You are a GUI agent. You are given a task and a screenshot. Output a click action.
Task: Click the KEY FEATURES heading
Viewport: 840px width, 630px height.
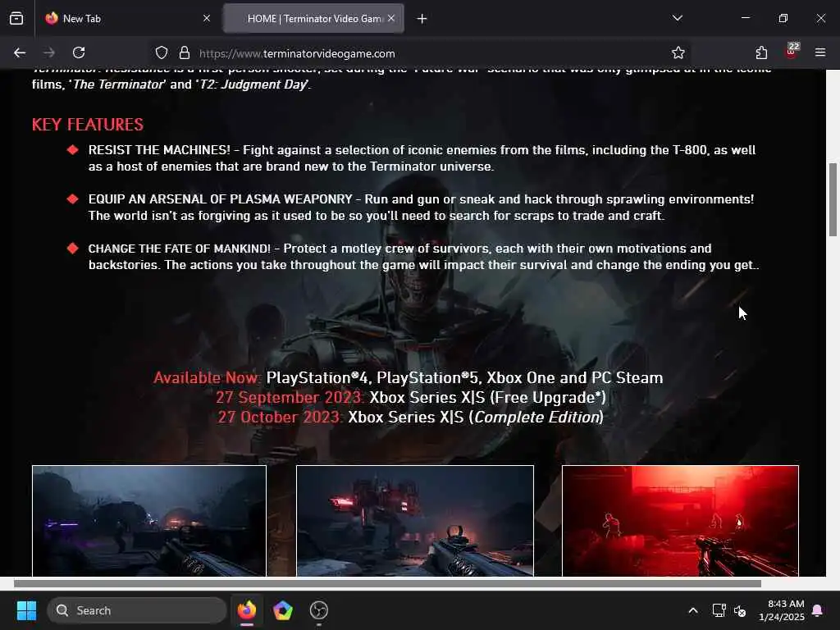click(x=88, y=125)
